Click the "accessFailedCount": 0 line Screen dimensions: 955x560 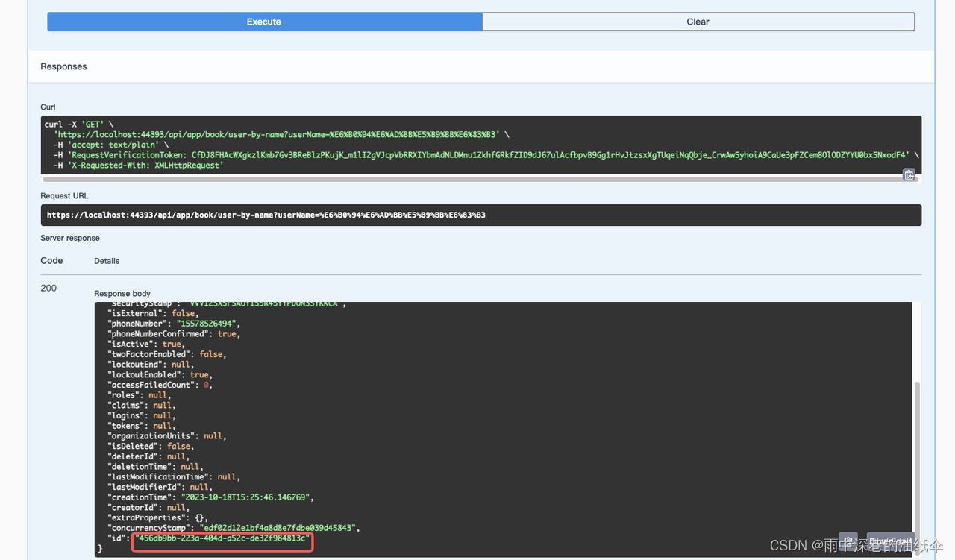(160, 385)
